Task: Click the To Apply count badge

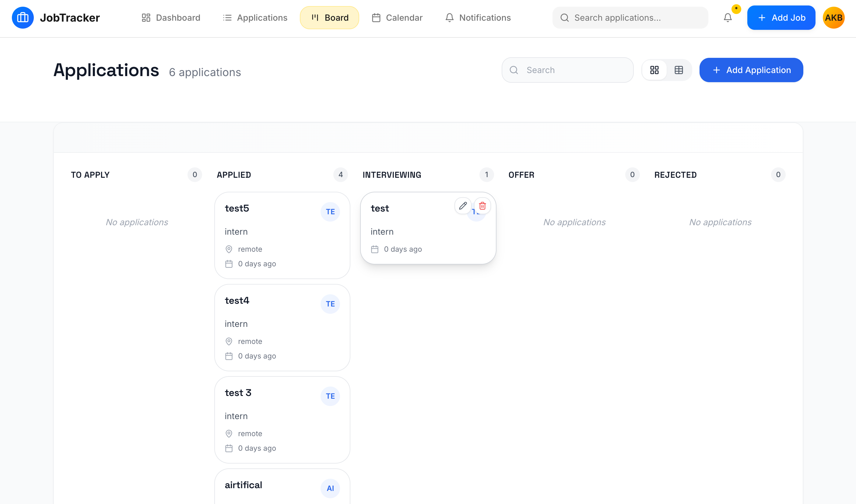Action: click(x=195, y=175)
